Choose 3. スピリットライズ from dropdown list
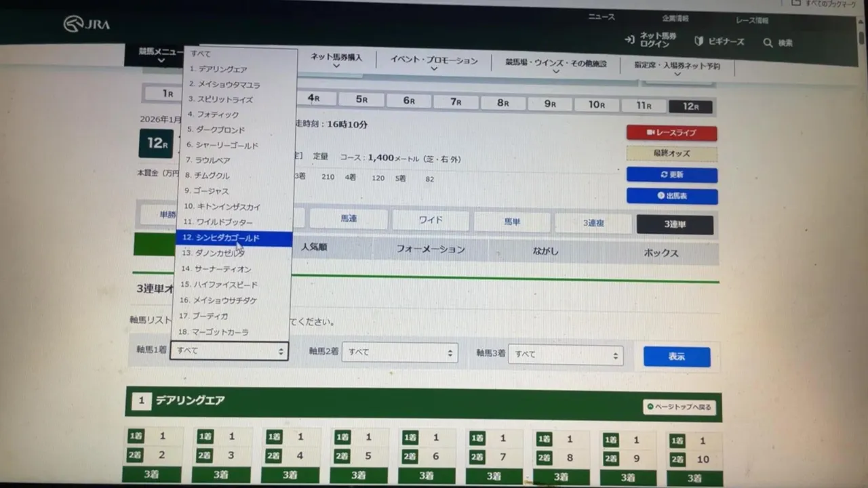This screenshot has height=488, width=868. [x=239, y=100]
